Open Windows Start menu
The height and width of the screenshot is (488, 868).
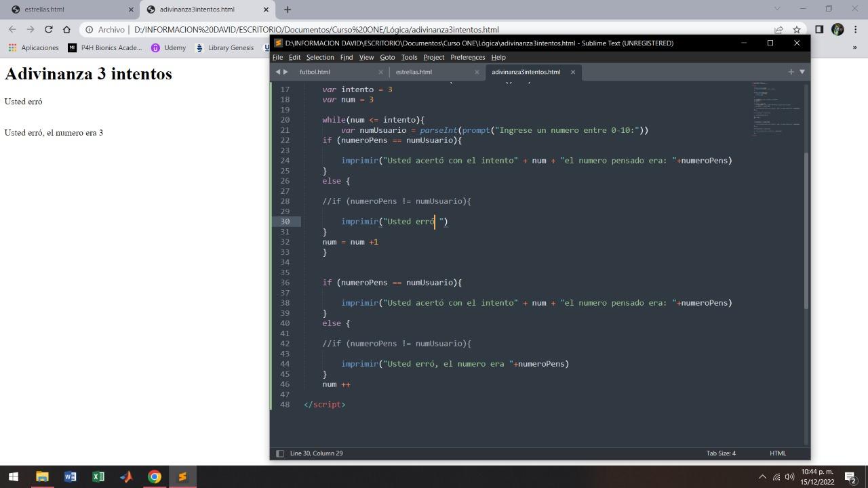click(13, 476)
